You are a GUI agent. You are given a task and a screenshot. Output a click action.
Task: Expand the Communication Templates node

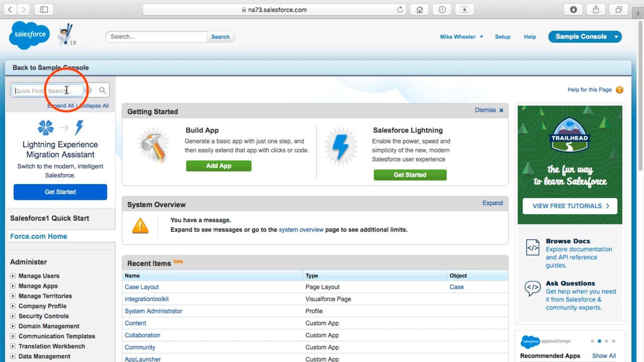coord(13,336)
